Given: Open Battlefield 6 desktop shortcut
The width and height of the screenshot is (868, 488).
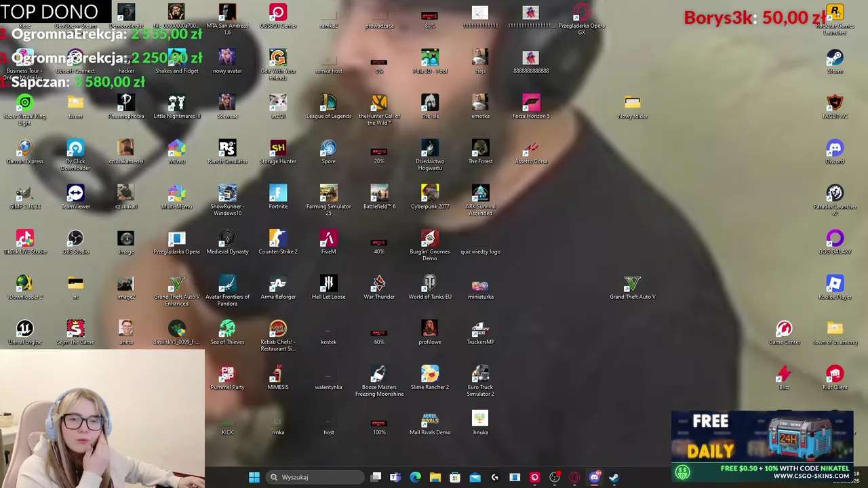Looking at the screenshot, I should [x=379, y=197].
